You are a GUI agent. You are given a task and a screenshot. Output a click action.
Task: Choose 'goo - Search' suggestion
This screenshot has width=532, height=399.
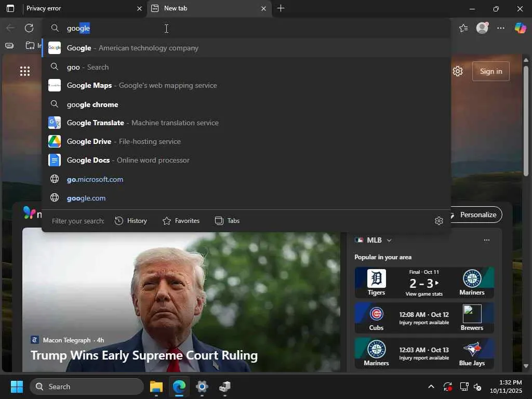pos(246,67)
